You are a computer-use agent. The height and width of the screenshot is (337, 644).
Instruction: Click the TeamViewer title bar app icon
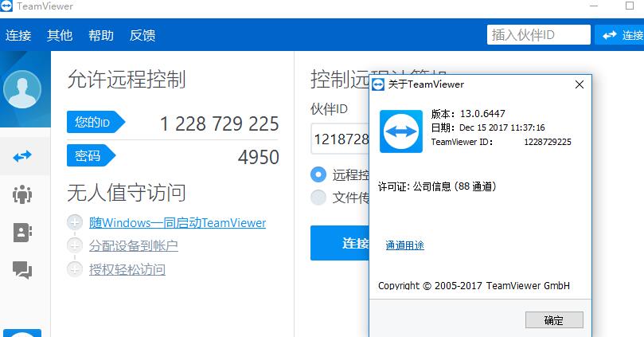coord(6,6)
